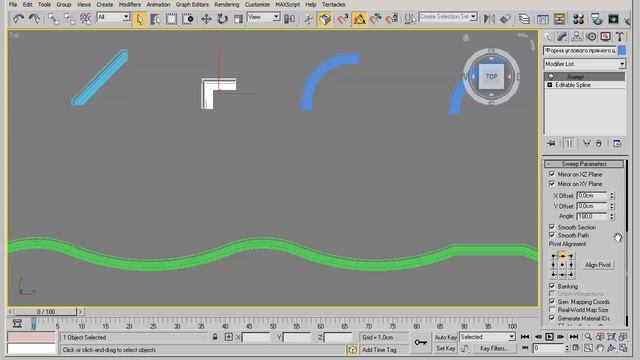The width and height of the screenshot is (640, 360).
Task: Click the Undo arrow in the toolbar
Action: 18,19
